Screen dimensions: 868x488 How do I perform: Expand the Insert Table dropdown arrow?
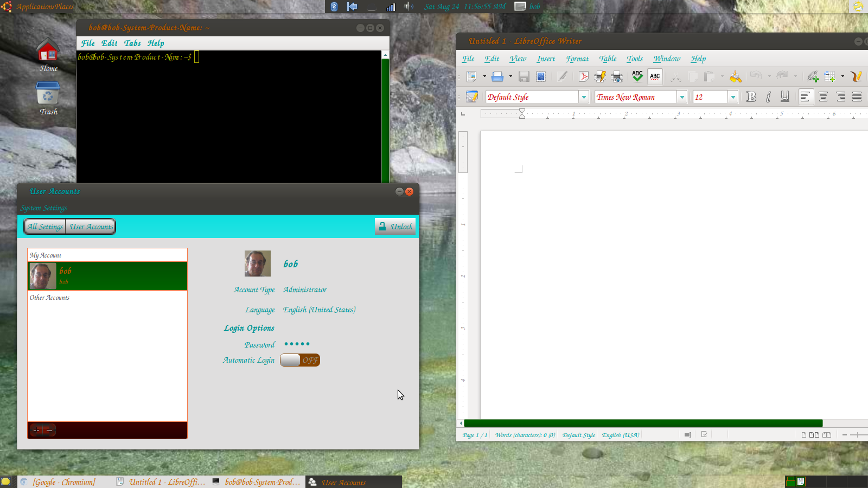coord(843,76)
